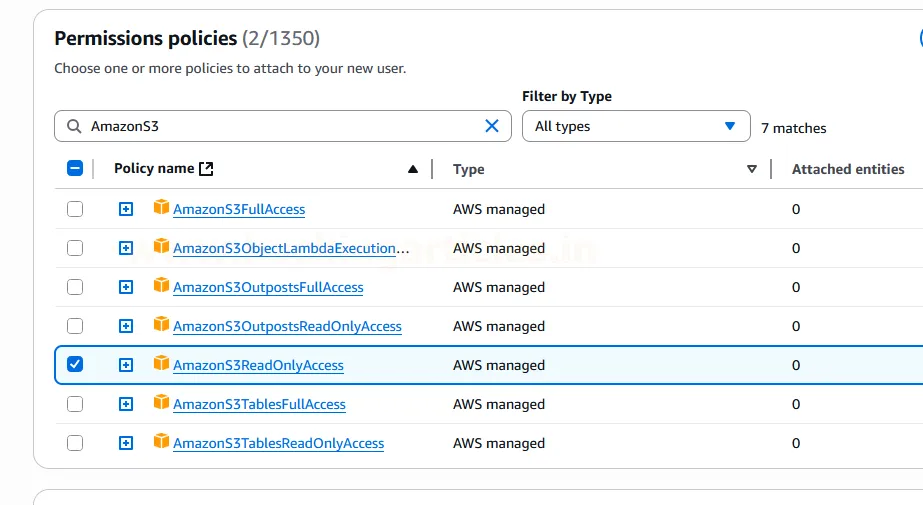Check the AmazonS3TablesReadOnlyAccess checkbox
Screen dimensions: 923x505
75,443
